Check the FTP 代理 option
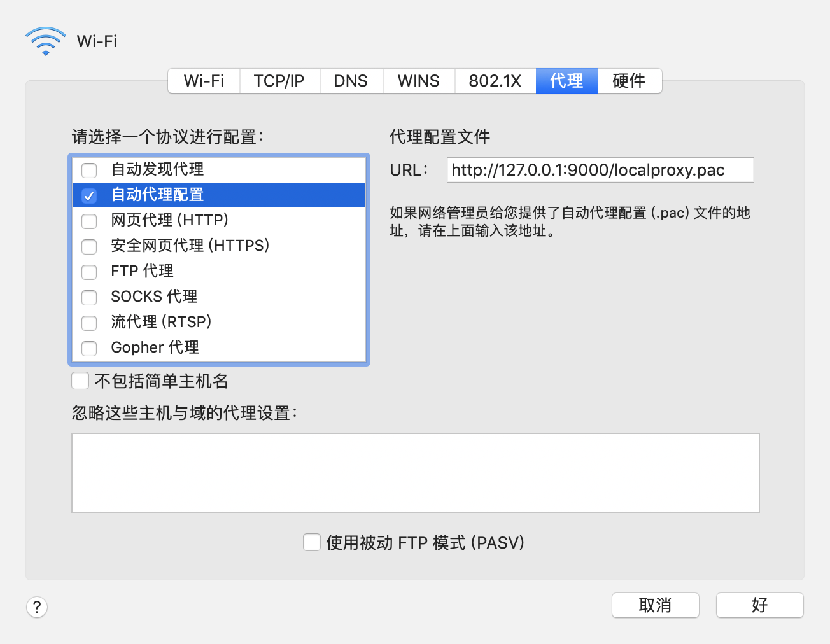 88,272
